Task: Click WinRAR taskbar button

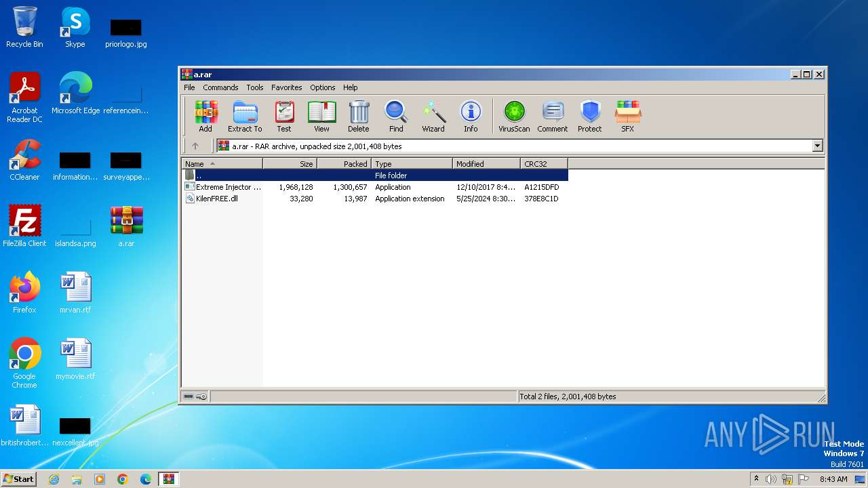Action: (168, 479)
